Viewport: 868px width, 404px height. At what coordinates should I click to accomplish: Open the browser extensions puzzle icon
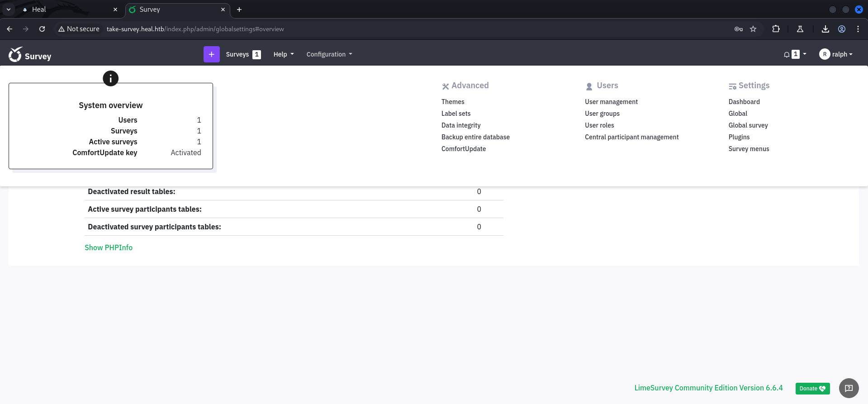776,29
